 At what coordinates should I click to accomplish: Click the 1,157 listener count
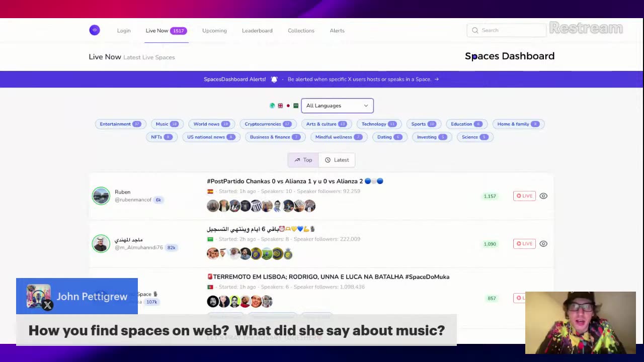[x=490, y=196]
